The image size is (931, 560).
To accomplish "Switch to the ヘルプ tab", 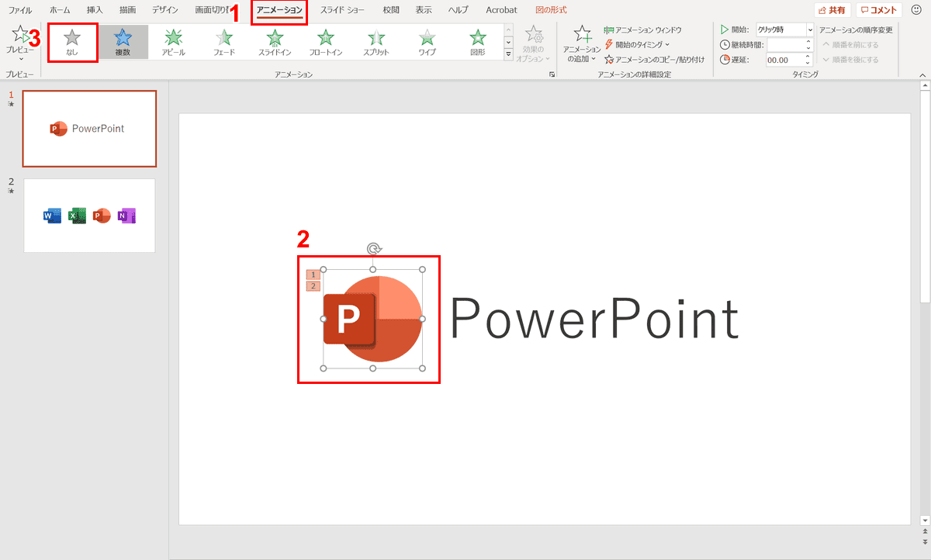I will click(459, 10).
